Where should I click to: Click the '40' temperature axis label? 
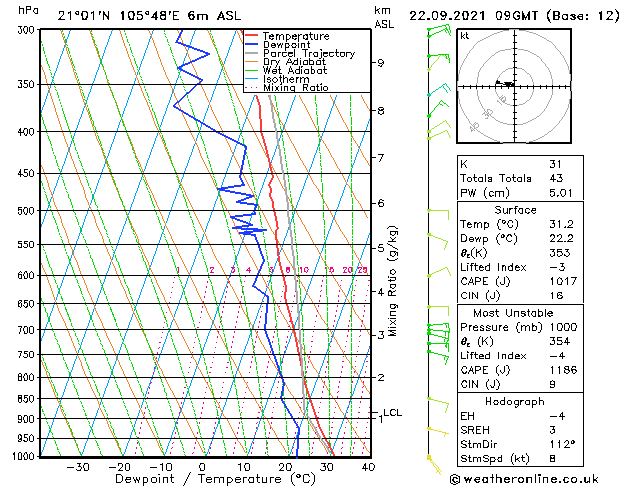[x=368, y=468]
